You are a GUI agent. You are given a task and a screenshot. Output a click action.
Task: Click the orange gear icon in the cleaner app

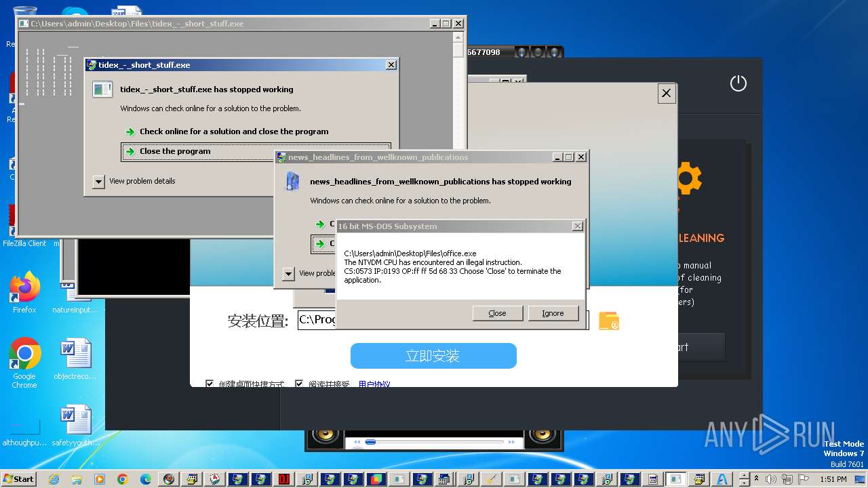click(686, 179)
